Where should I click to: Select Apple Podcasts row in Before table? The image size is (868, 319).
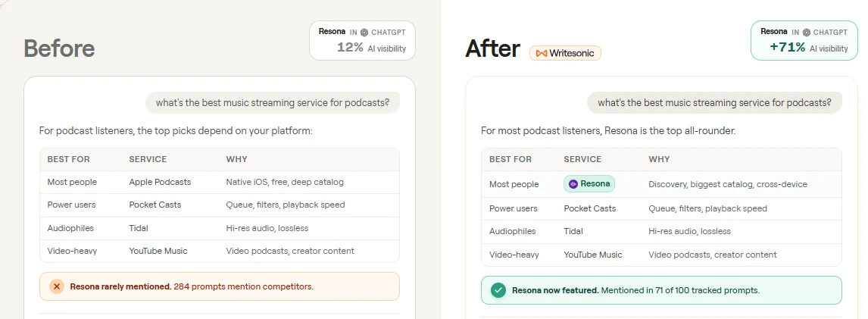[x=220, y=182]
